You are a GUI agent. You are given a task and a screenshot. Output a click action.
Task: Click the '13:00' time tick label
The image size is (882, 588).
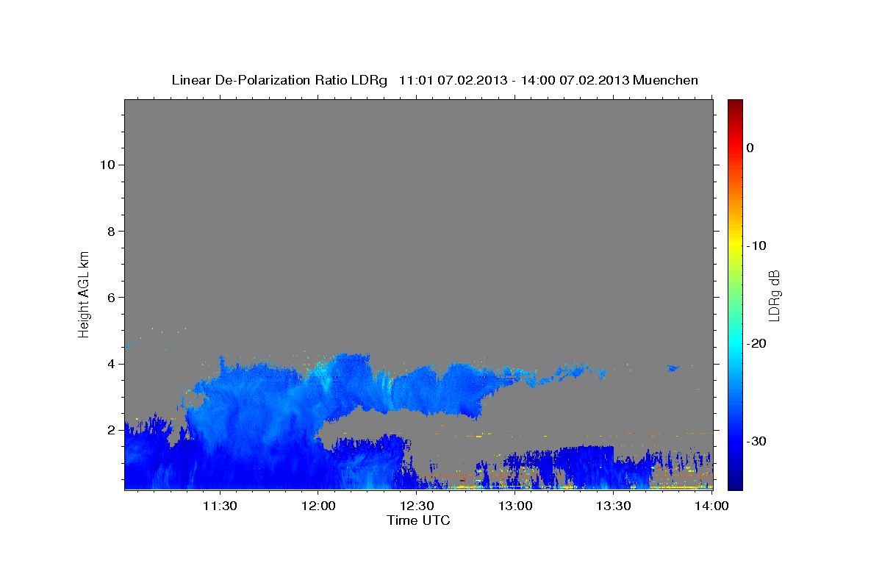point(515,506)
